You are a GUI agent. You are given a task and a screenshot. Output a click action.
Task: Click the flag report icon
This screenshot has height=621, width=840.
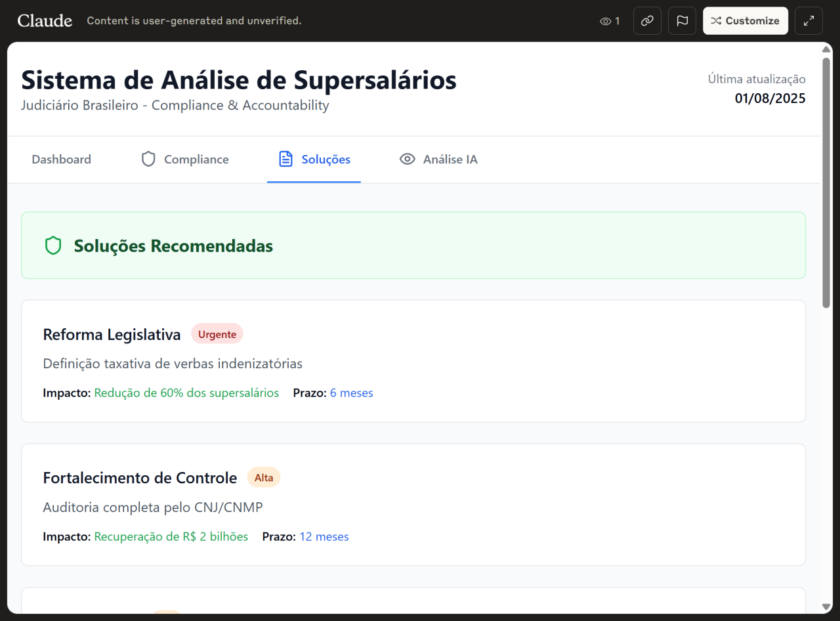tap(682, 21)
